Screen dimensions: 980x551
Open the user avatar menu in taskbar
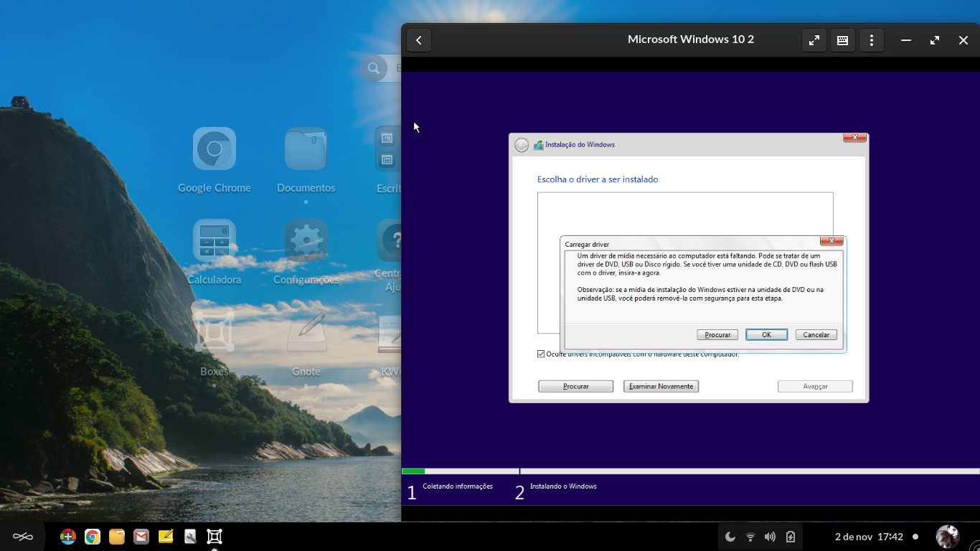click(948, 537)
